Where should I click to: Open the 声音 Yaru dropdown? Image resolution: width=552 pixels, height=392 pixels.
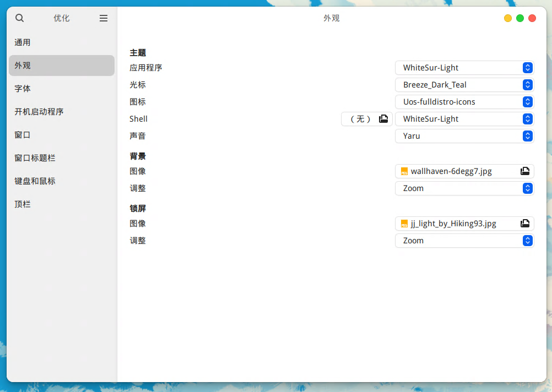464,136
